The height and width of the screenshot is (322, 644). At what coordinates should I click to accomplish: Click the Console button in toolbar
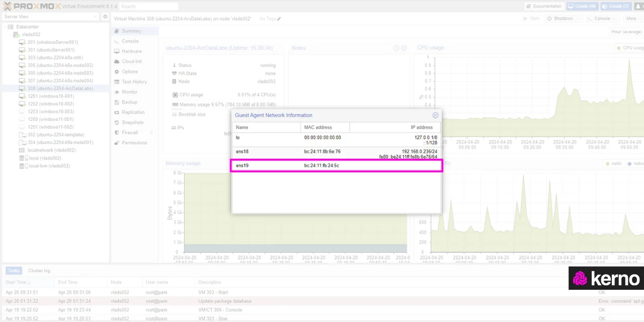click(x=598, y=19)
